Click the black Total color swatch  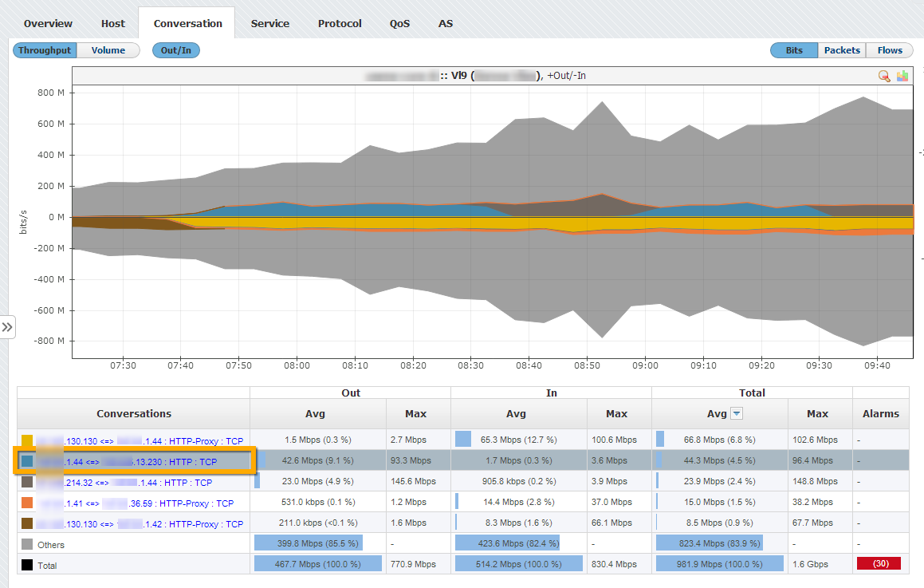[x=27, y=565]
